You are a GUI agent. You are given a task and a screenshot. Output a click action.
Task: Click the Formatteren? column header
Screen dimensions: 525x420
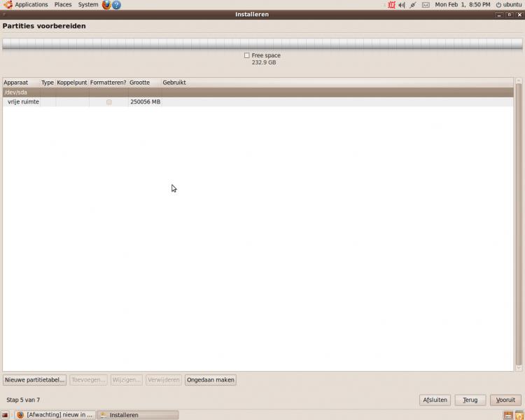[108, 83]
